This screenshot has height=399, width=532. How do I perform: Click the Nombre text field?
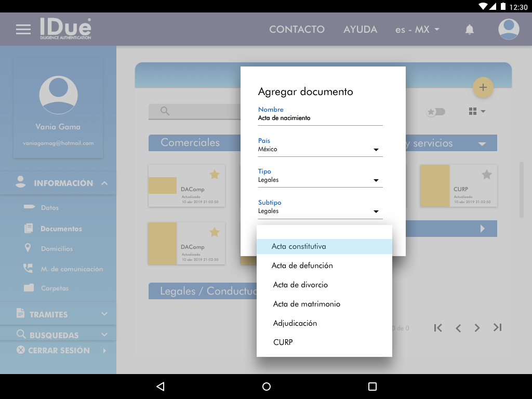320,118
